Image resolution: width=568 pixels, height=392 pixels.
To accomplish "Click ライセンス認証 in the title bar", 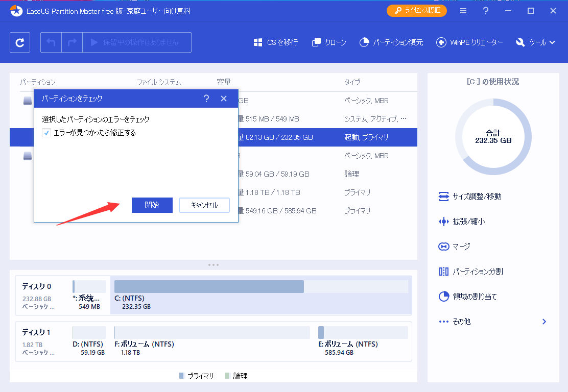I will click(416, 10).
